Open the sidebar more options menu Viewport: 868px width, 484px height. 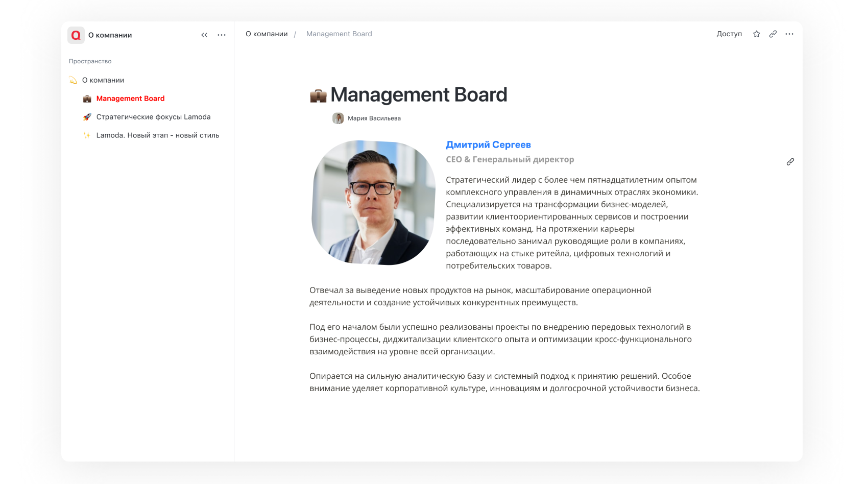(x=222, y=35)
